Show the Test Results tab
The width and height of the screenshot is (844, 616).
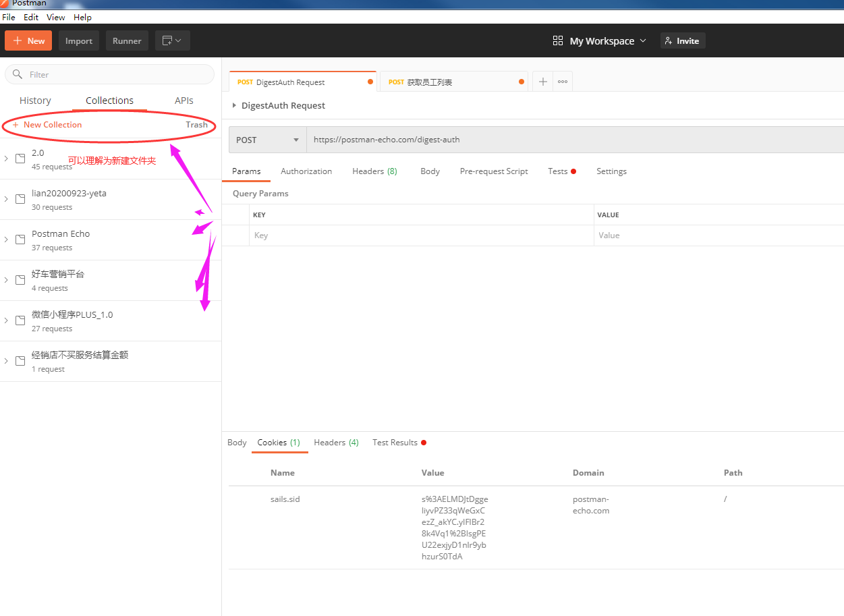[399, 443]
